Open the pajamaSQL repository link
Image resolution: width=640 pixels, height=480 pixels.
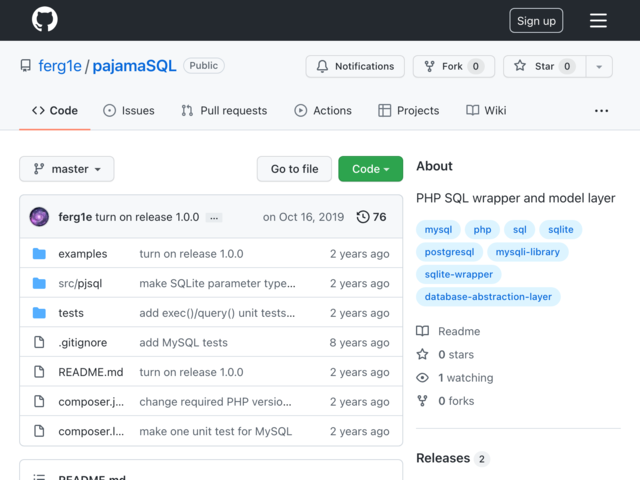(x=134, y=66)
